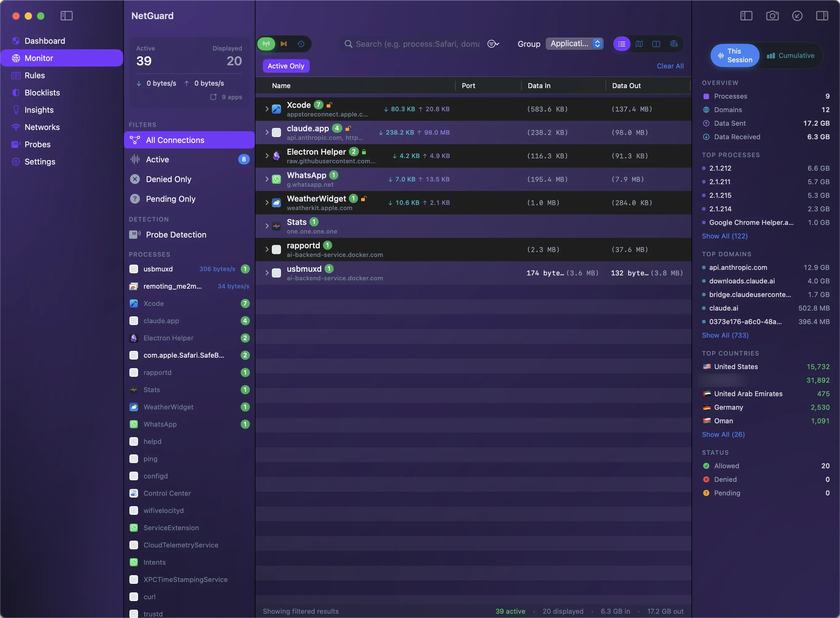Take a snapshot with the camera icon

coord(772,16)
